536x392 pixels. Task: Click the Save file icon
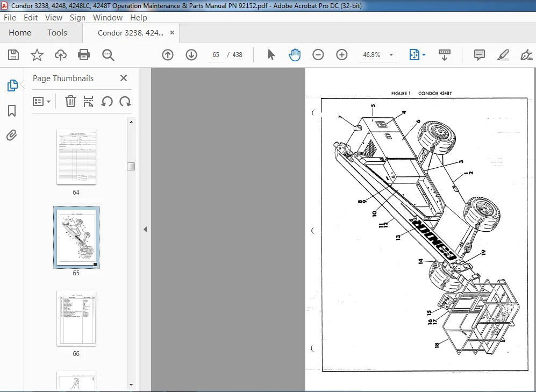coord(13,55)
